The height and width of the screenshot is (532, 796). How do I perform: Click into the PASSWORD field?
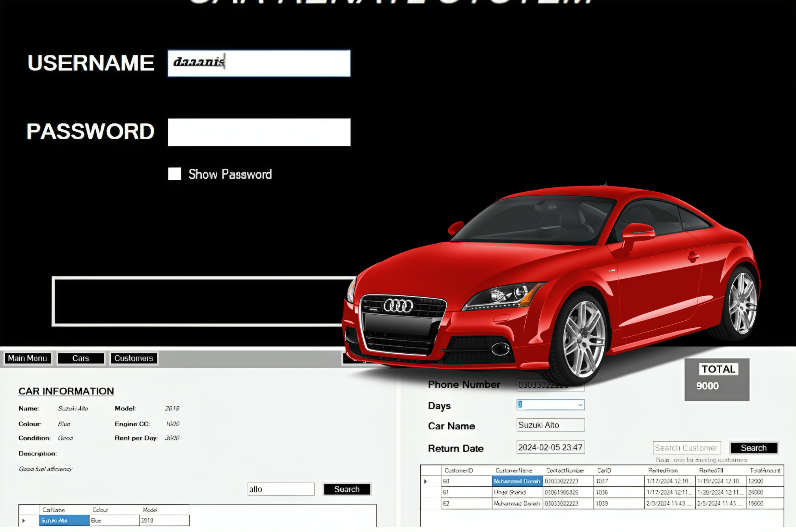pos(259,132)
